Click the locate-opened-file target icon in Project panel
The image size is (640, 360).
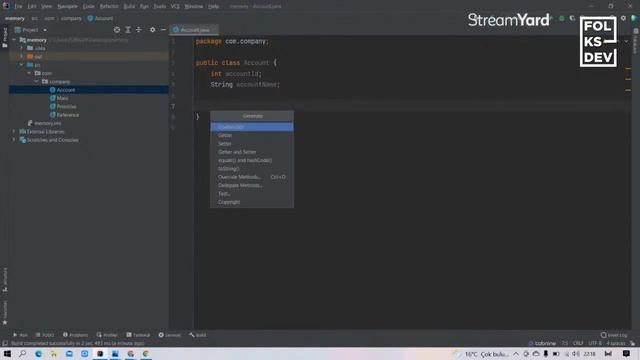117,30
